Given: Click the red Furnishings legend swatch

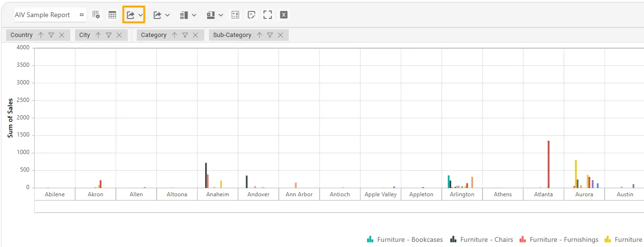Looking at the screenshot, I should [x=523, y=240].
